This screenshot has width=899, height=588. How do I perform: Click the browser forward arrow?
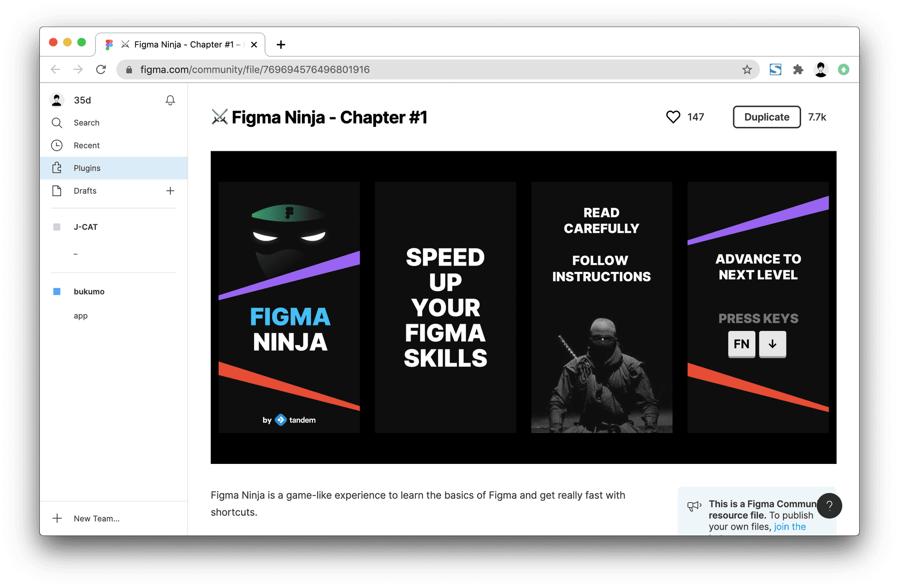(78, 70)
